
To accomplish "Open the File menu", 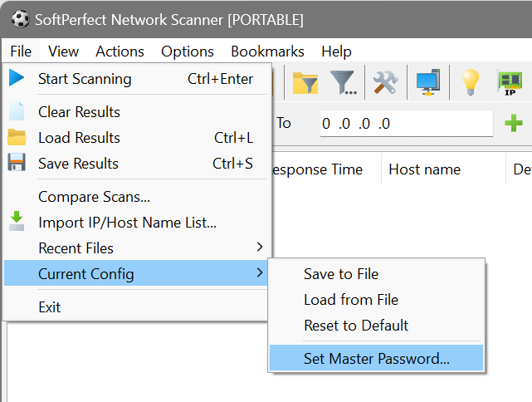I will (x=21, y=51).
